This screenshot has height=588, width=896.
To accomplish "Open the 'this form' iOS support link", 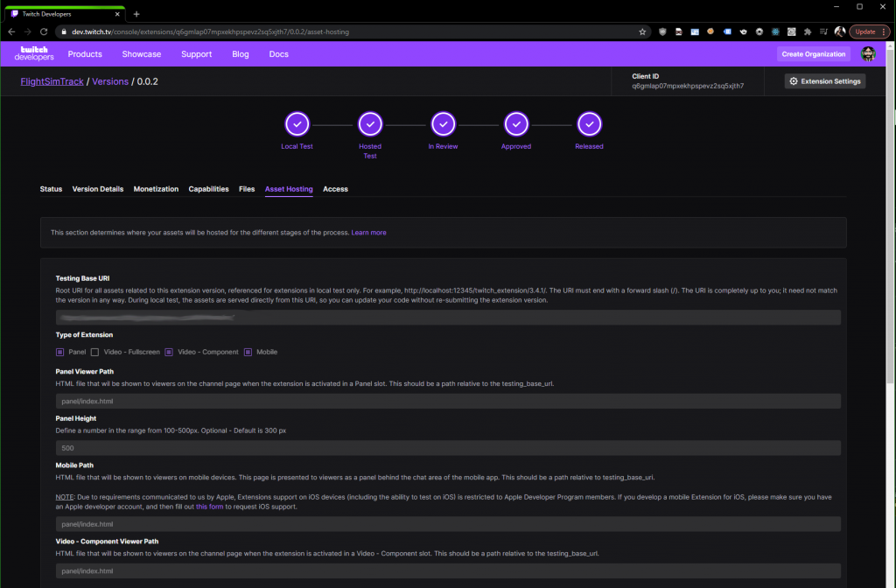I will click(x=210, y=507).
